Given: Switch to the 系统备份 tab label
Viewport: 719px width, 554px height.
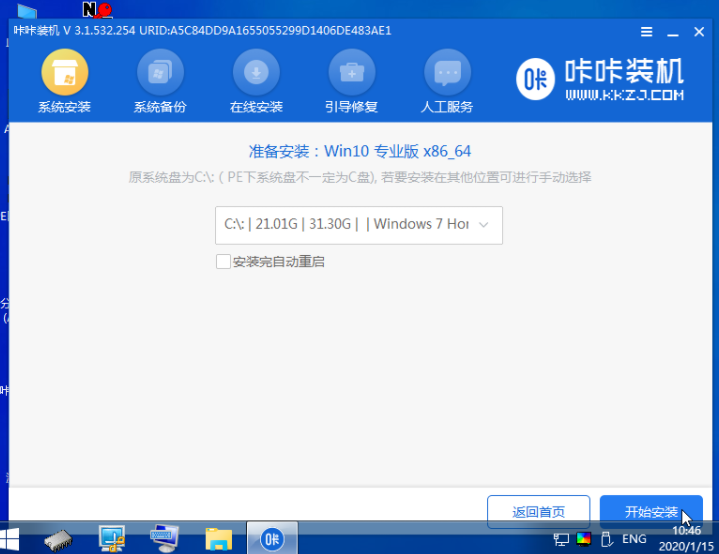Looking at the screenshot, I should (x=160, y=107).
